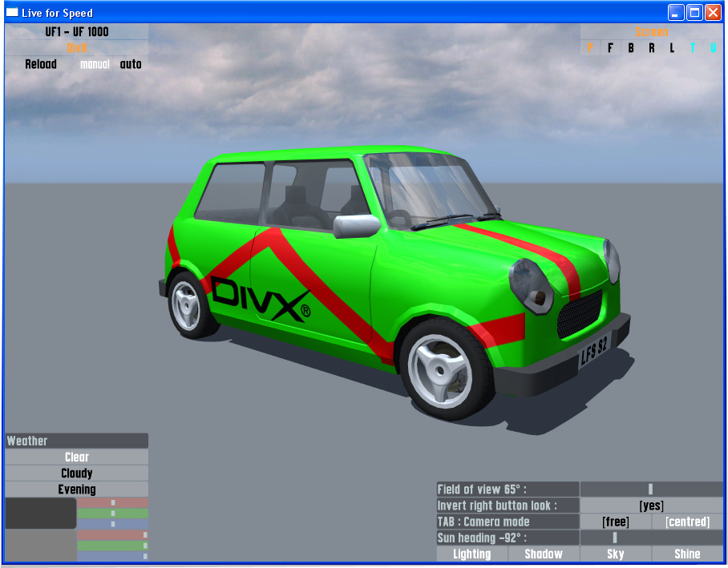This screenshot has height=568, width=728.
Task: Click the DivX skin name
Action: point(77,48)
